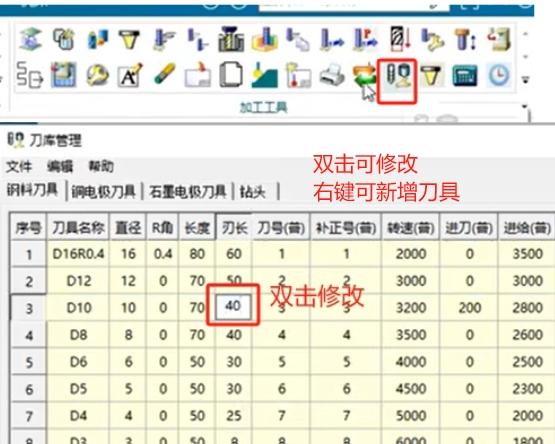Open the 帮助 menu
555x444 pixels.
coord(101,166)
